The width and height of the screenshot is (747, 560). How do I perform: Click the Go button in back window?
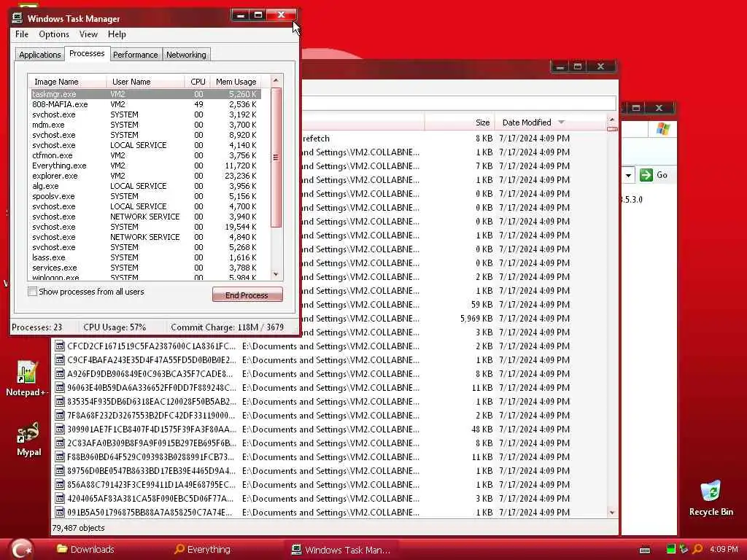[x=654, y=175]
